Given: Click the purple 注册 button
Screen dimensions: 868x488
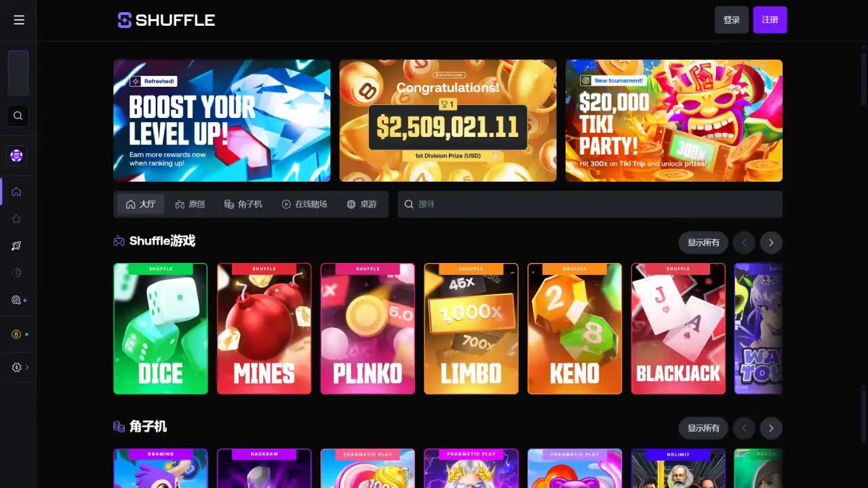Looking at the screenshot, I should [x=770, y=20].
